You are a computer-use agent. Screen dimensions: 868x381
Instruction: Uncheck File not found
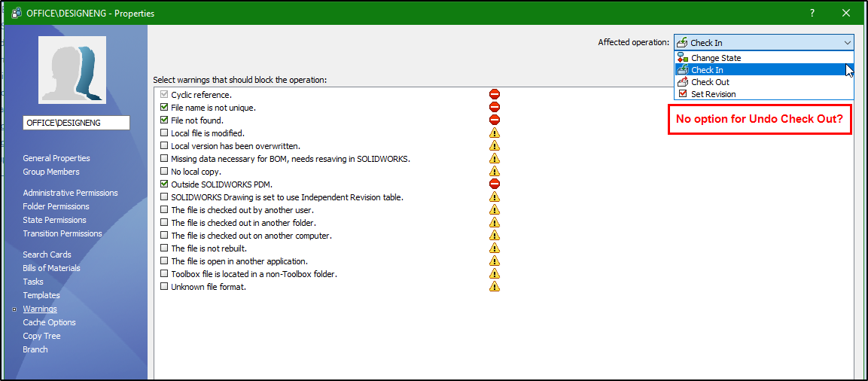[x=164, y=120]
